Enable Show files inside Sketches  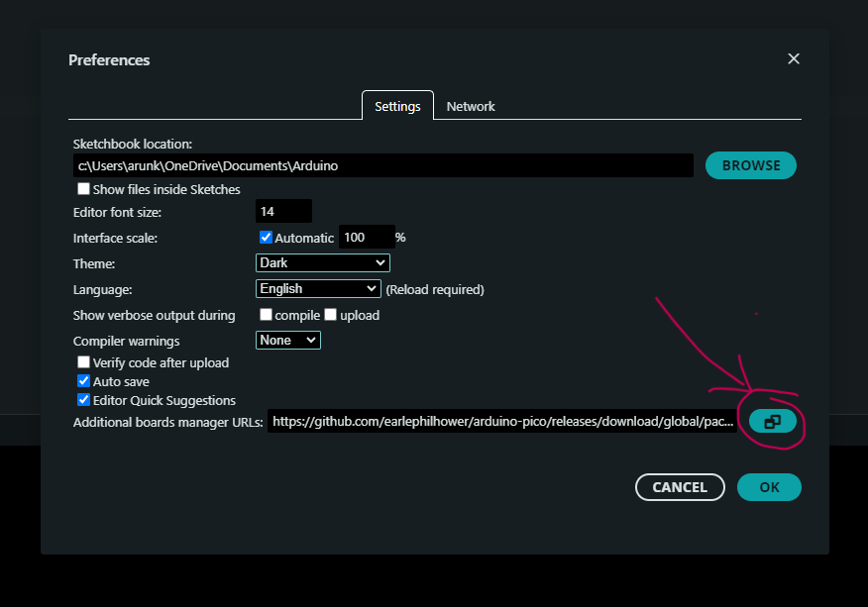[x=84, y=189]
